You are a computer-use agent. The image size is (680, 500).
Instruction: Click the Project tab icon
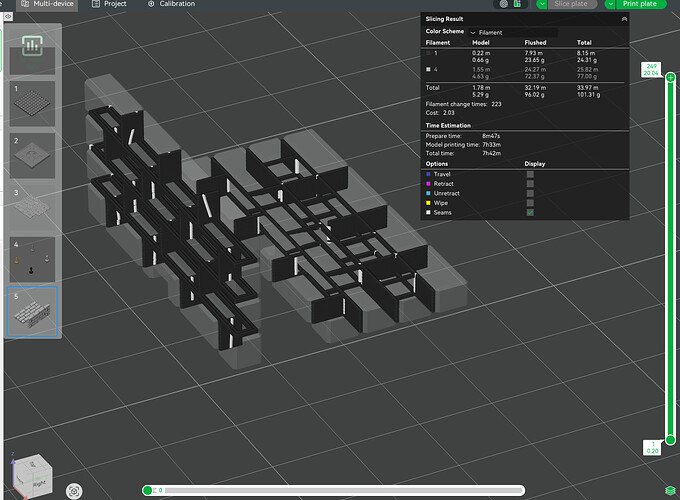point(95,4)
